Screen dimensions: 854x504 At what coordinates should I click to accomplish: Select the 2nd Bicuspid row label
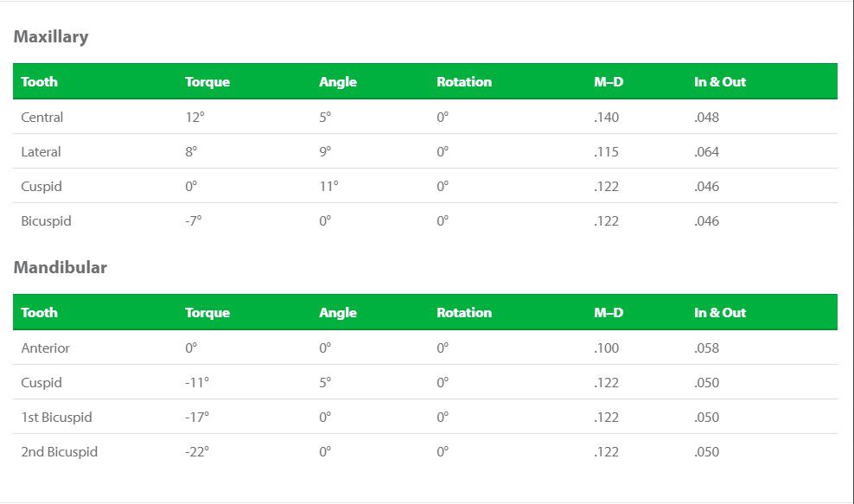click(60, 451)
